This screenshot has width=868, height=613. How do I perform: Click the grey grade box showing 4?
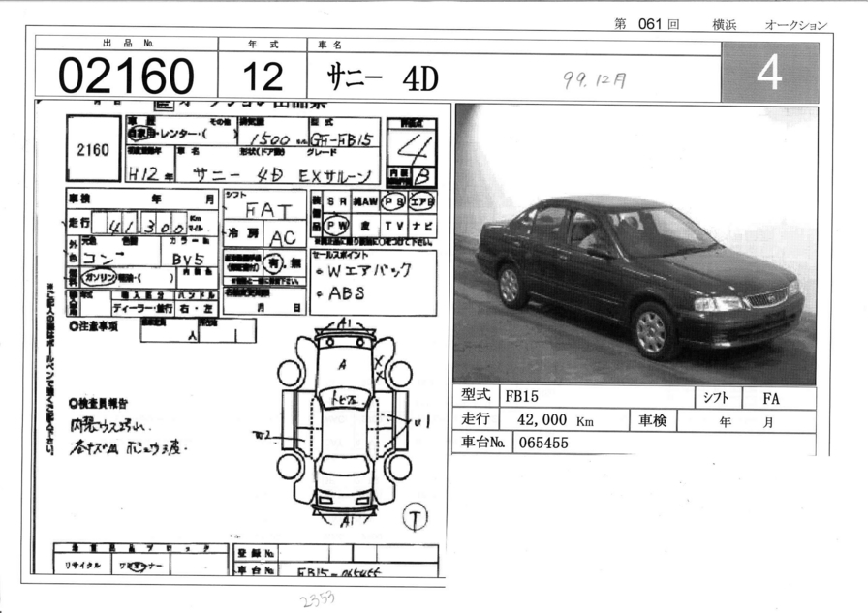(x=770, y=73)
